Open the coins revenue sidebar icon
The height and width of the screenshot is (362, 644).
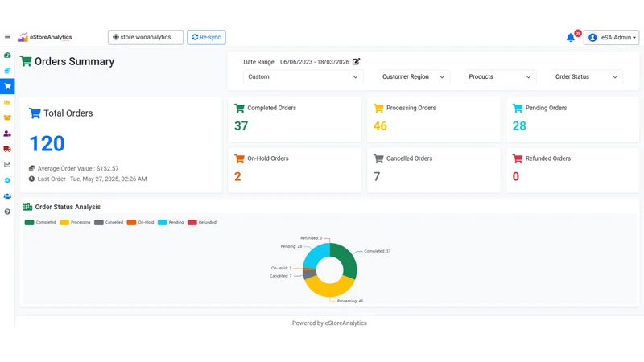coord(7,71)
